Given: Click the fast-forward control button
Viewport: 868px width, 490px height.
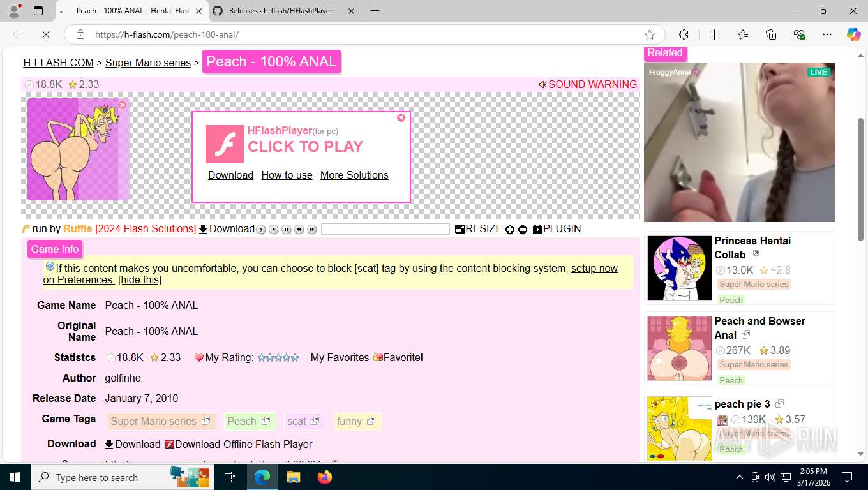Looking at the screenshot, I should tap(312, 230).
